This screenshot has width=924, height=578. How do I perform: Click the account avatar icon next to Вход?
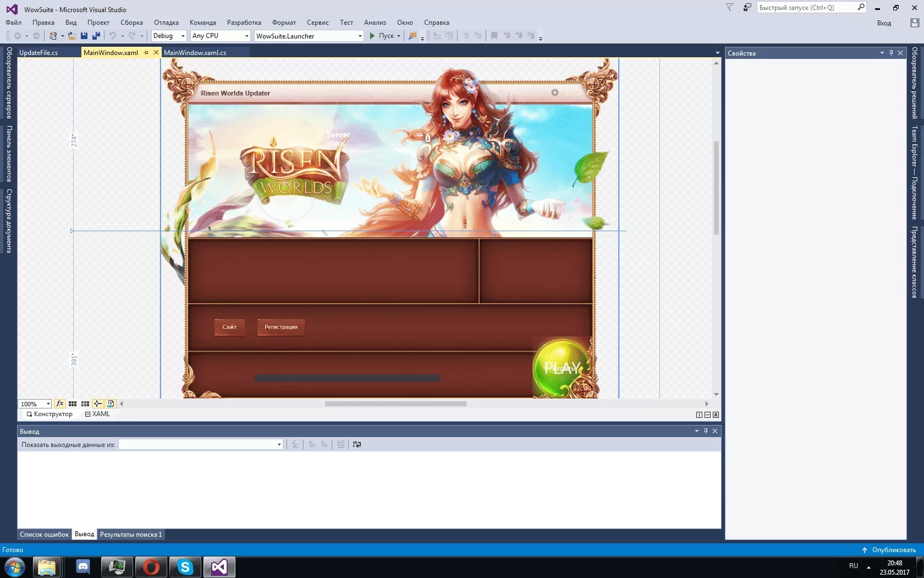[x=915, y=23]
